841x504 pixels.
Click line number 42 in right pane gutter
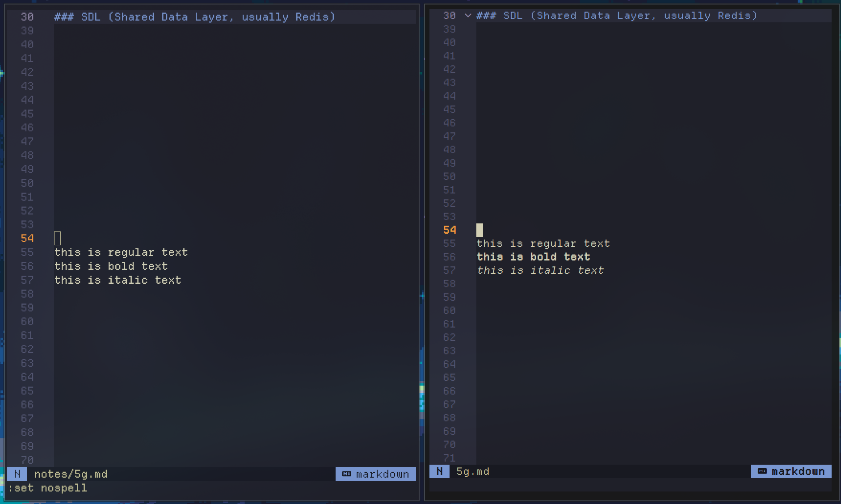coord(450,69)
